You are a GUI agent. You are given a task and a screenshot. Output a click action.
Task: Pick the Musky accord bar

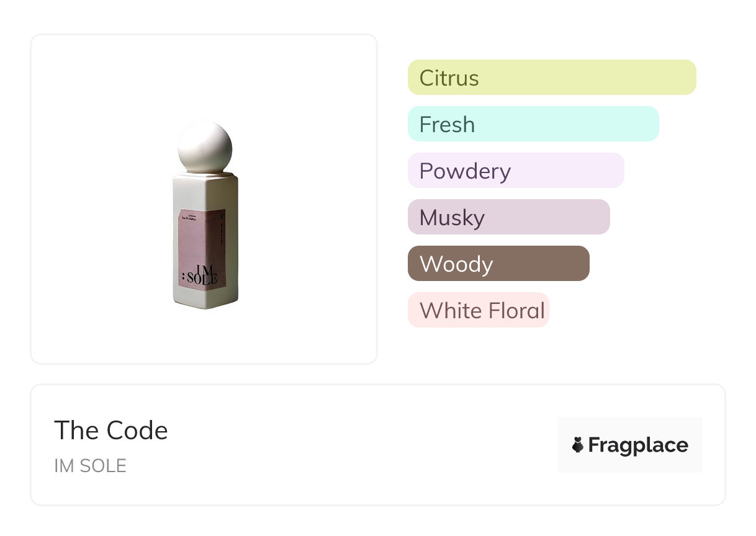(x=509, y=217)
